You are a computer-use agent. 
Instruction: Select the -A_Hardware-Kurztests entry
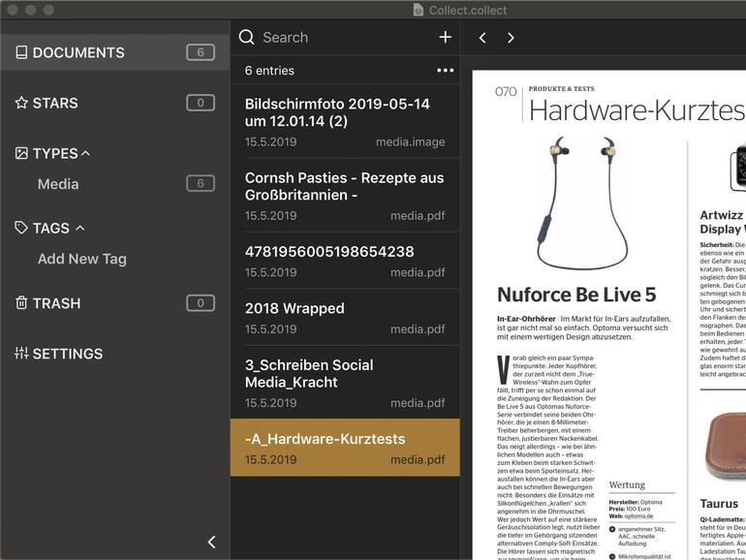(x=345, y=448)
